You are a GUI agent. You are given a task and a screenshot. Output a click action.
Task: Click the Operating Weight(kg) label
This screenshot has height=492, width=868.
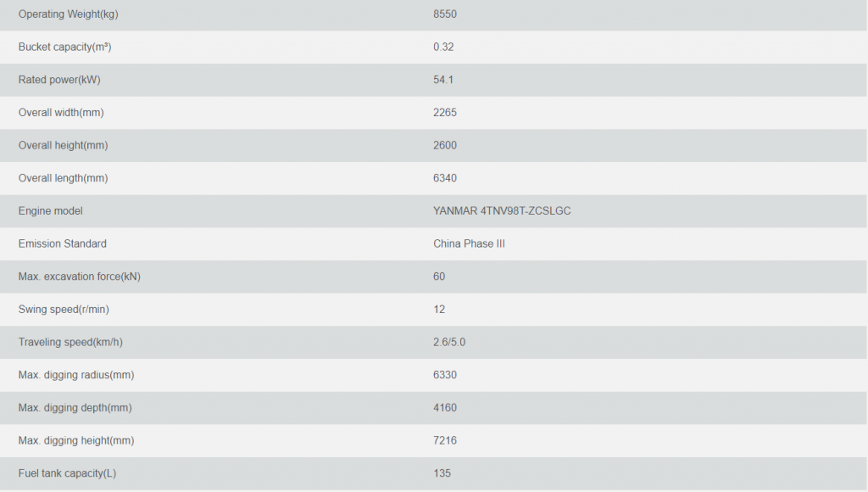point(68,14)
